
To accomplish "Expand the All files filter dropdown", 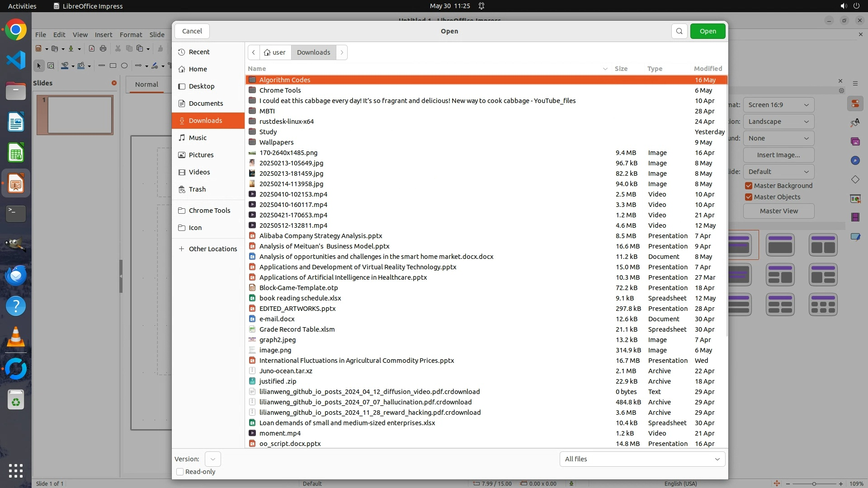I will 642,459.
